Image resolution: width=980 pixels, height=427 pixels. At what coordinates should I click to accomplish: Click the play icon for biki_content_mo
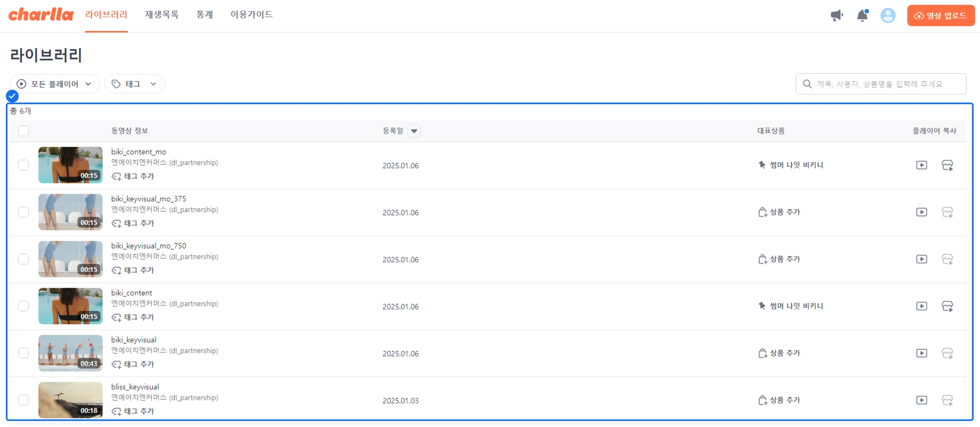click(921, 165)
